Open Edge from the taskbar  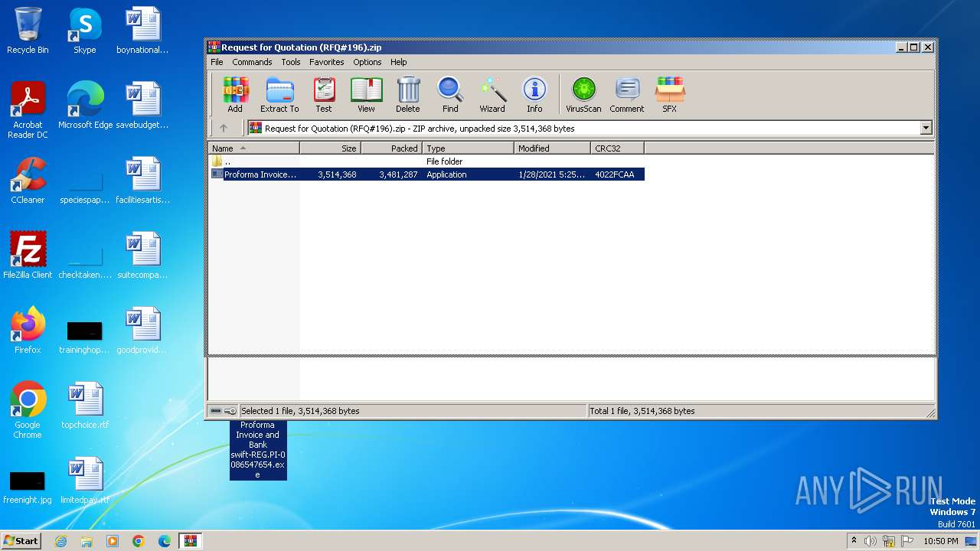165,541
